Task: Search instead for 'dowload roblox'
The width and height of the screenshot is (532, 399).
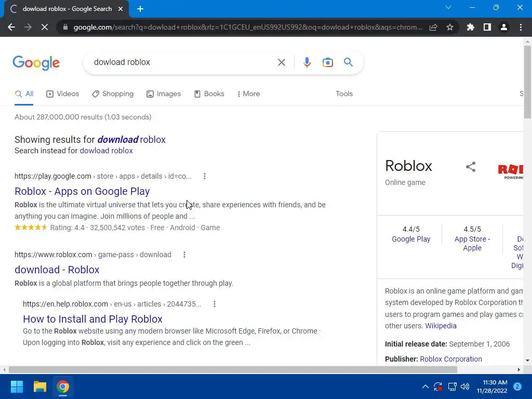Action: tap(106, 151)
